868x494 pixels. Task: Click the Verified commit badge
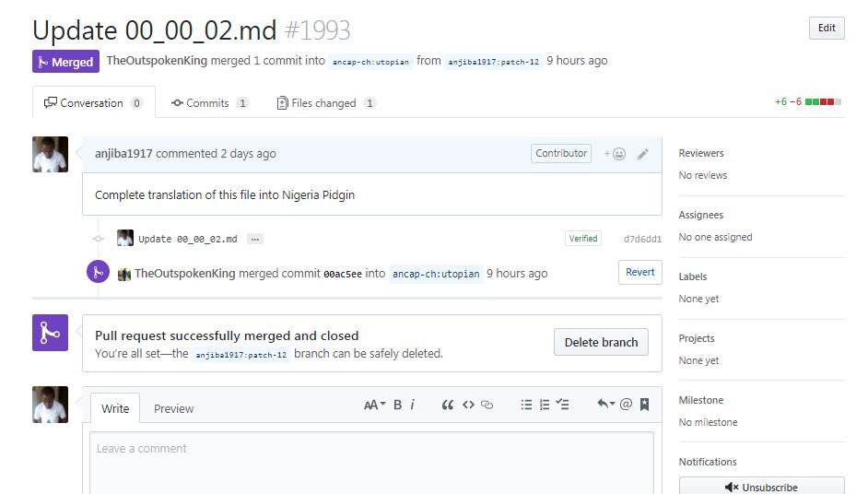583,238
